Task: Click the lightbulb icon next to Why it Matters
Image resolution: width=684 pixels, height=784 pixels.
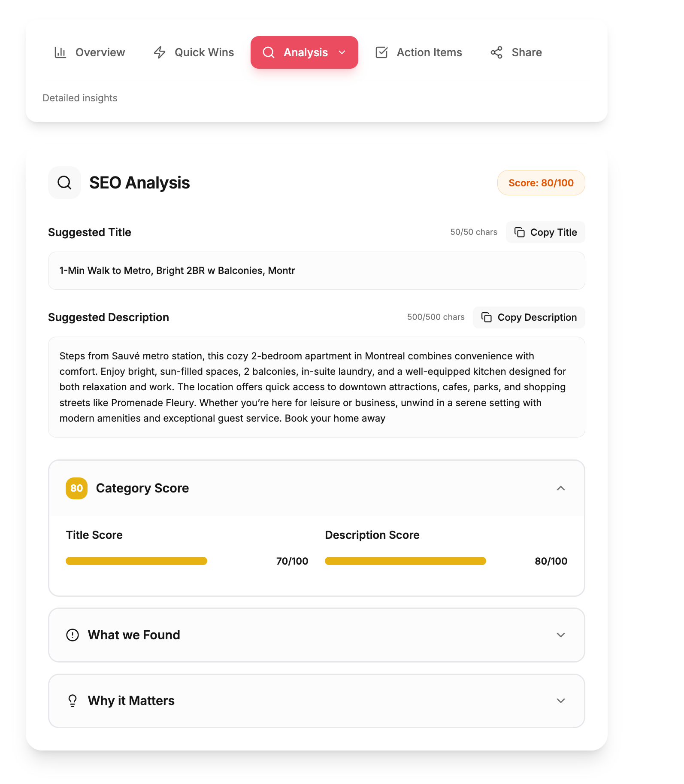Action: click(73, 700)
